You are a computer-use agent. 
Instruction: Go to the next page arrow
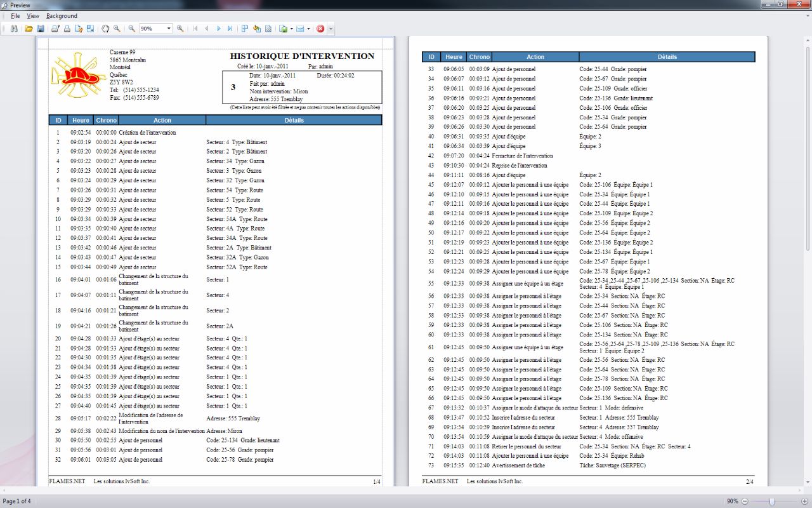[x=219, y=29]
